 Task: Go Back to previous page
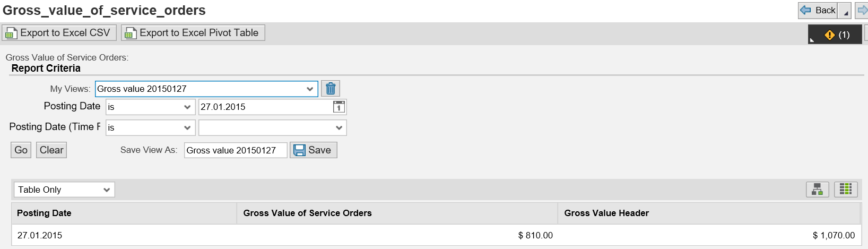818,11
